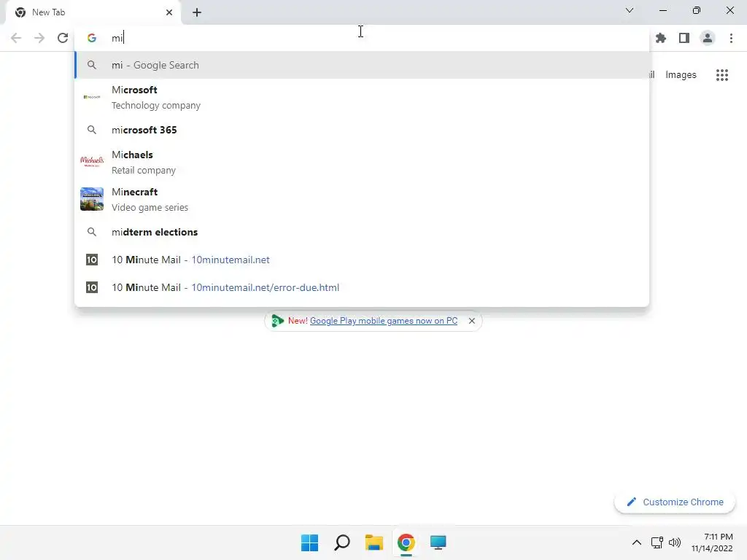Select the Minecraft Video game series suggestion
The height and width of the screenshot is (560, 747).
(x=362, y=200)
